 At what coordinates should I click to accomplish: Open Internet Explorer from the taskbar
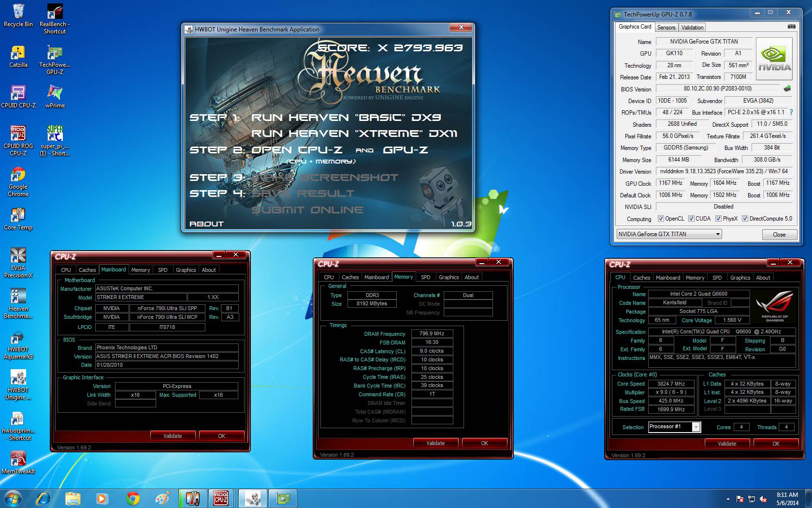coord(43,498)
